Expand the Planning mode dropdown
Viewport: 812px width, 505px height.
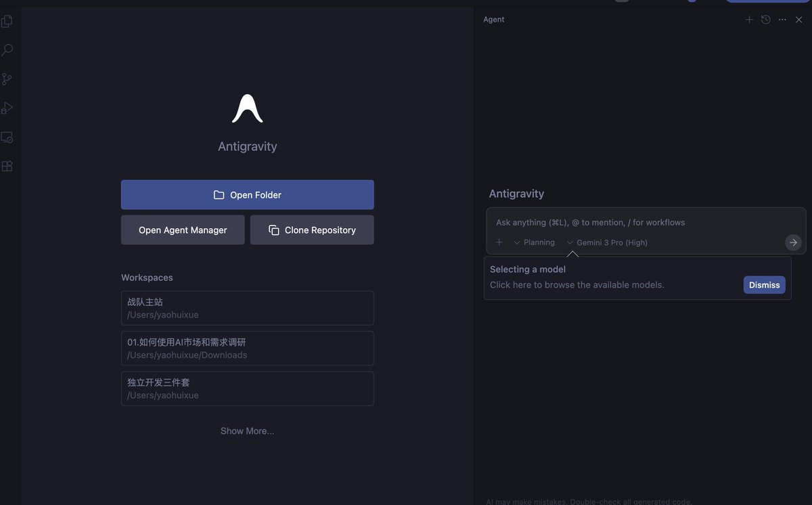[534, 242]
